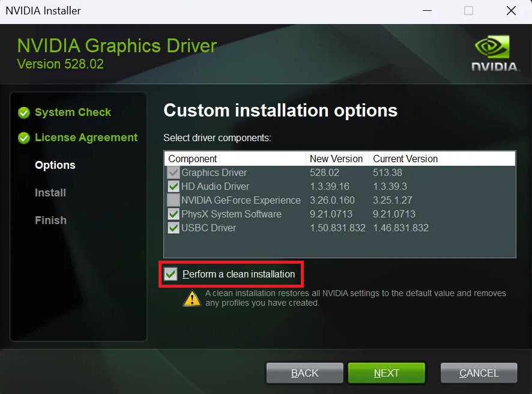Click CANCEL to abort the installer

[479, 372]
